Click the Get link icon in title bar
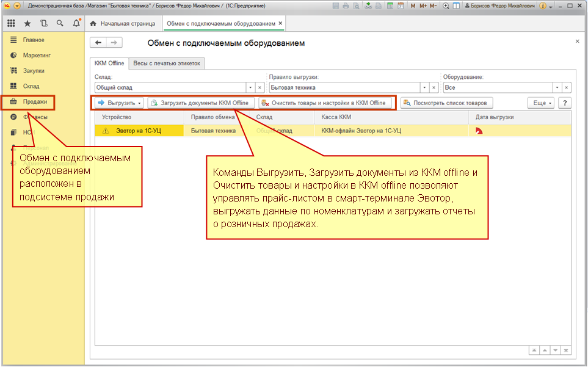Image resolution: width=588 pixels, height=367 pixels. click(368, 6)
